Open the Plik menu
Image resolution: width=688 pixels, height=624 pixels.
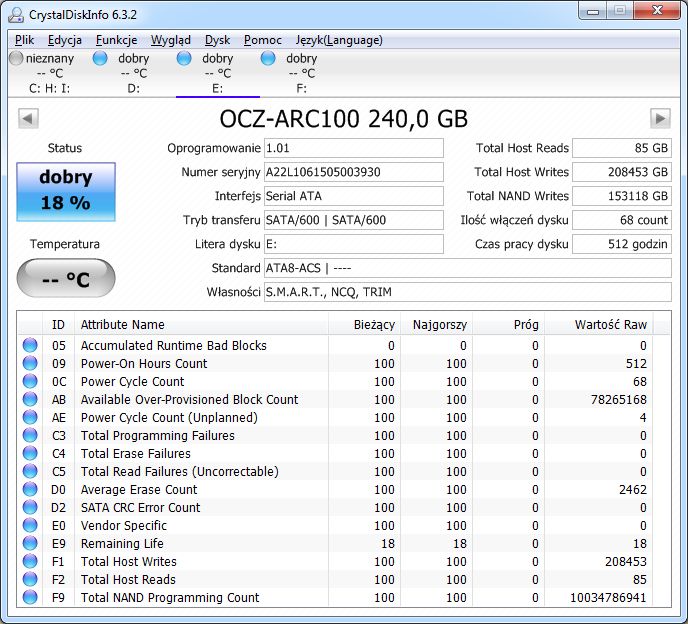point(25,40)
